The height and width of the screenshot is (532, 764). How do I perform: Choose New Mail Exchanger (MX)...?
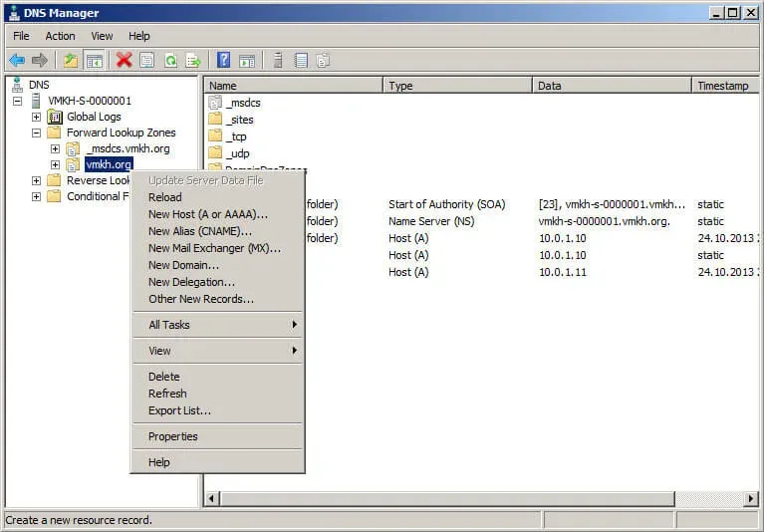pyautogui.click(x=218, y=248)
